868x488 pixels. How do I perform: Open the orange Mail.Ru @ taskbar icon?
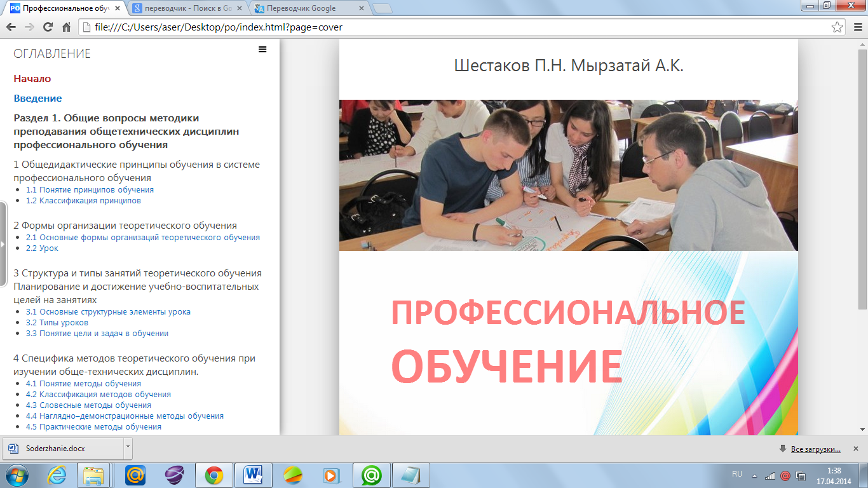pyautogui.click(x=135, y=475)
